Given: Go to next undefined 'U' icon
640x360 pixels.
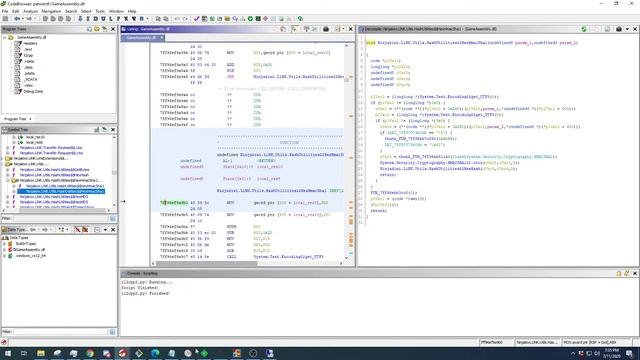Looking at the screenshot, I should pyautogui.click(x=103, y=19).
